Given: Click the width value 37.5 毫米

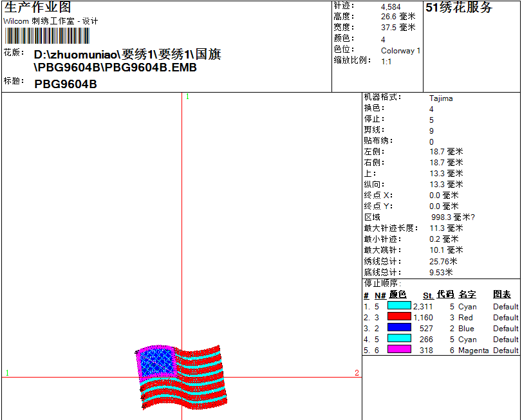Looking at the screenshot, I should [x=398, y=28].
